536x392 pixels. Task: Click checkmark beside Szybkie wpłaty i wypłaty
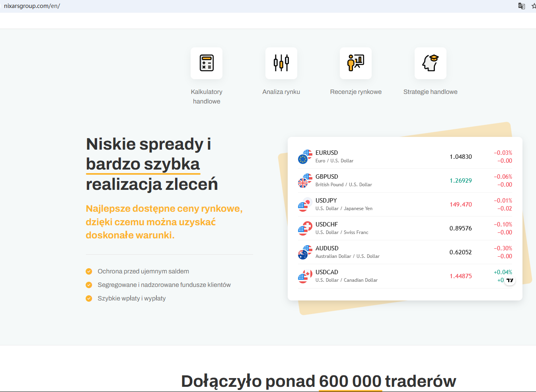[x=89, y=298]
